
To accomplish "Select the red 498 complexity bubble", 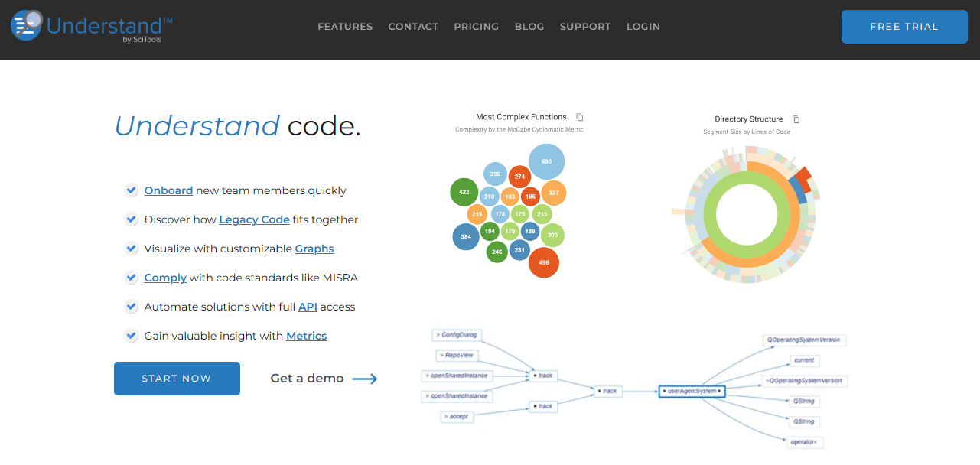I will point(544,262).
